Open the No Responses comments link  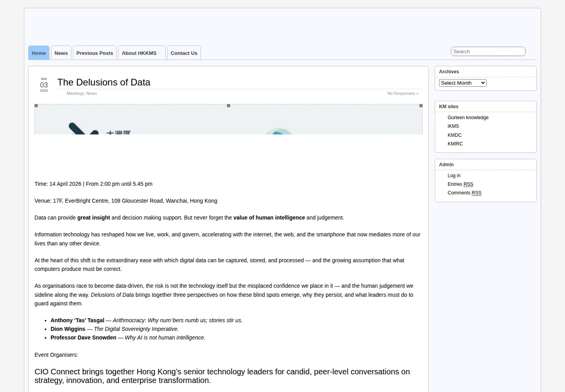[x=403, y=93]
